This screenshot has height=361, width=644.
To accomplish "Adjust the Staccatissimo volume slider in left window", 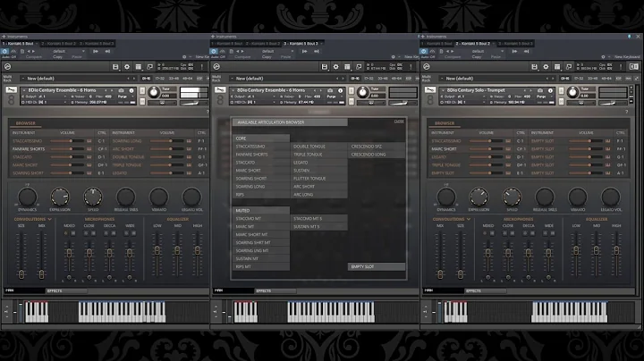I will [66, 141].
